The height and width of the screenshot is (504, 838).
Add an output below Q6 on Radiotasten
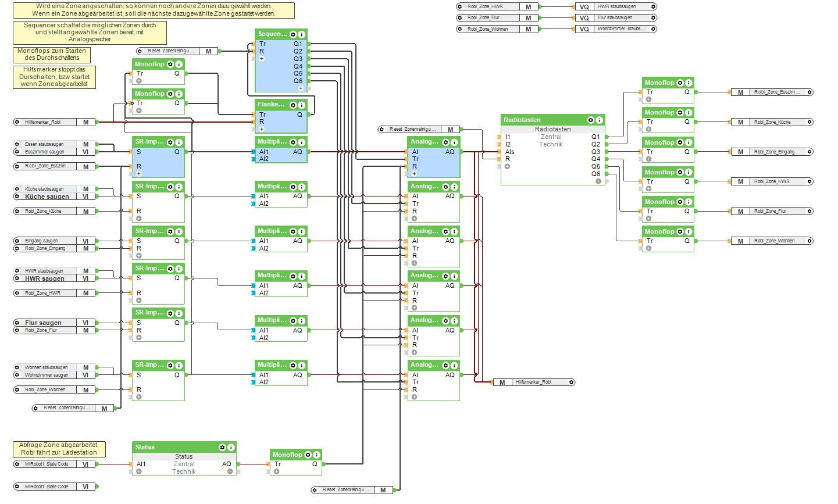point(598,181)
